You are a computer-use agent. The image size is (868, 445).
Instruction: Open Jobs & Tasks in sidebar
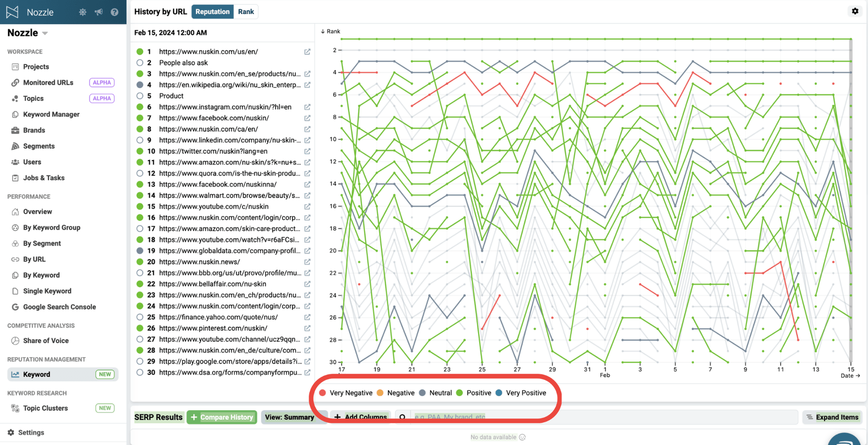43,178
